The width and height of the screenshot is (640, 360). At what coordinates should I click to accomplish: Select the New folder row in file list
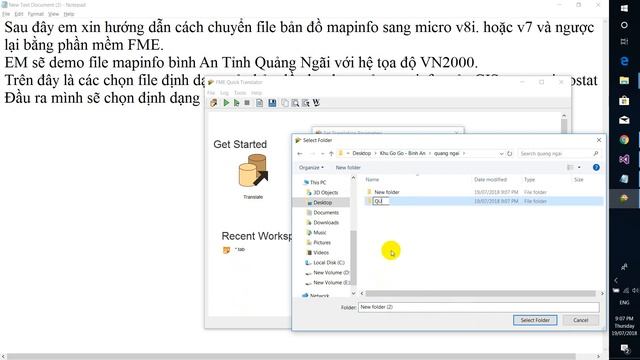coord(484,192)
